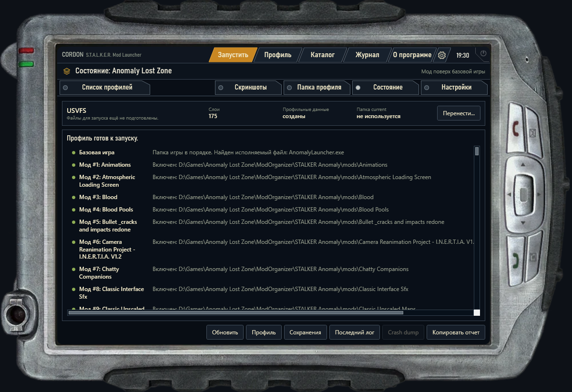Click the Базовая игра row label
The width and height of the screenshot is (572, 392).
[97, 153]
